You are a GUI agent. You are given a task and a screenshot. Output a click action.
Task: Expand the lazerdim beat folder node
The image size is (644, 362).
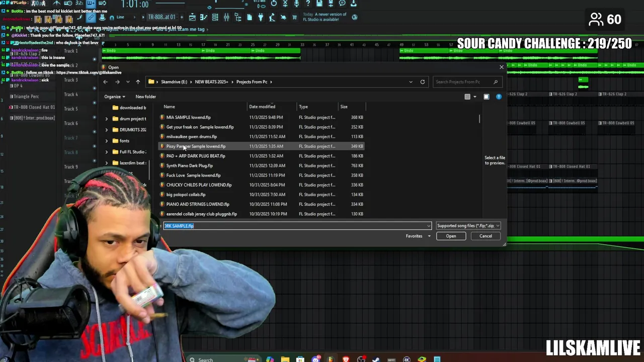pos(106,163)
